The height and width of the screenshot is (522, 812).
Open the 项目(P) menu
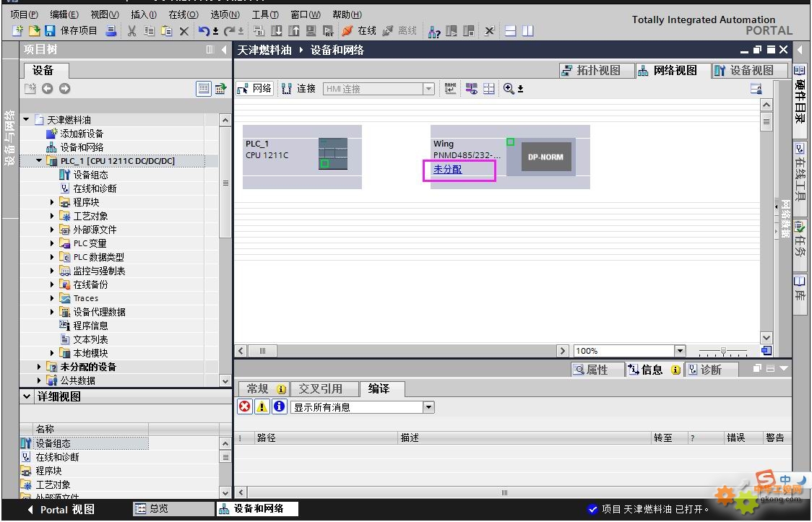coord(24,14)
